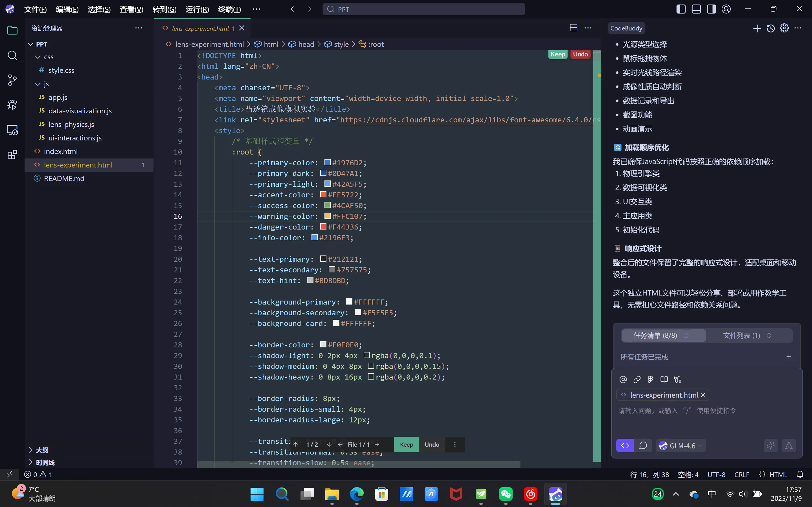The image size is (812, 507).
Task: Click the @ mention icon in chat
Action: 623,379
